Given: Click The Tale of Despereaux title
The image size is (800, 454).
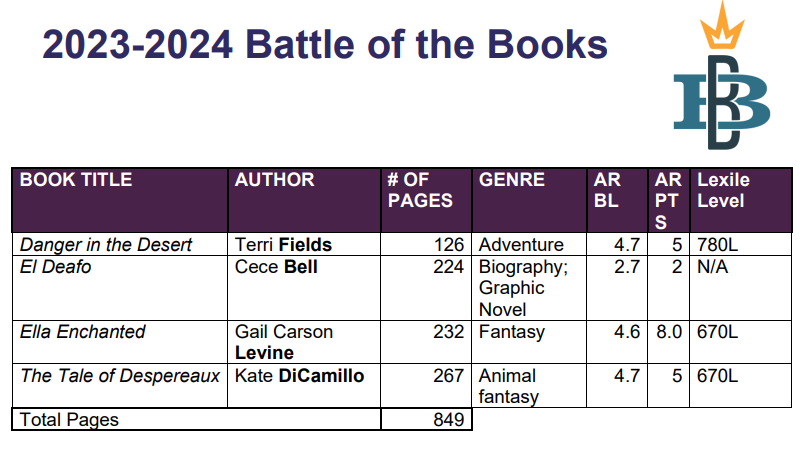Looking at the screenshot, I should [x=120, y=376].
